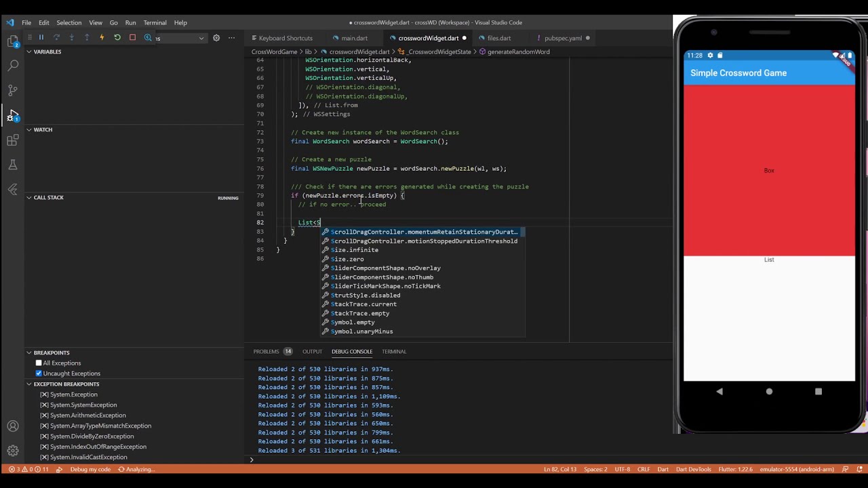Open the Explorer view in activity bar
868x488 pixels.
[x=13, y=42]
